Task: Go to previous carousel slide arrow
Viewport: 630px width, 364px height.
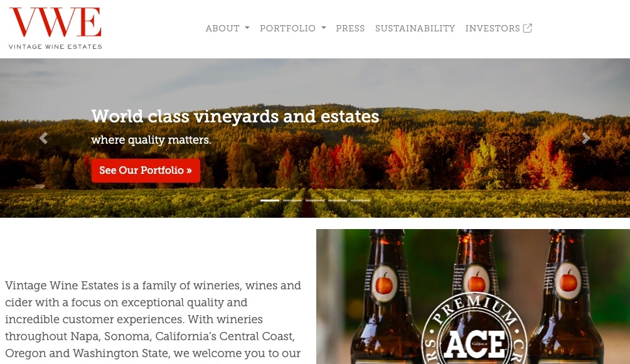Action: 43,138
